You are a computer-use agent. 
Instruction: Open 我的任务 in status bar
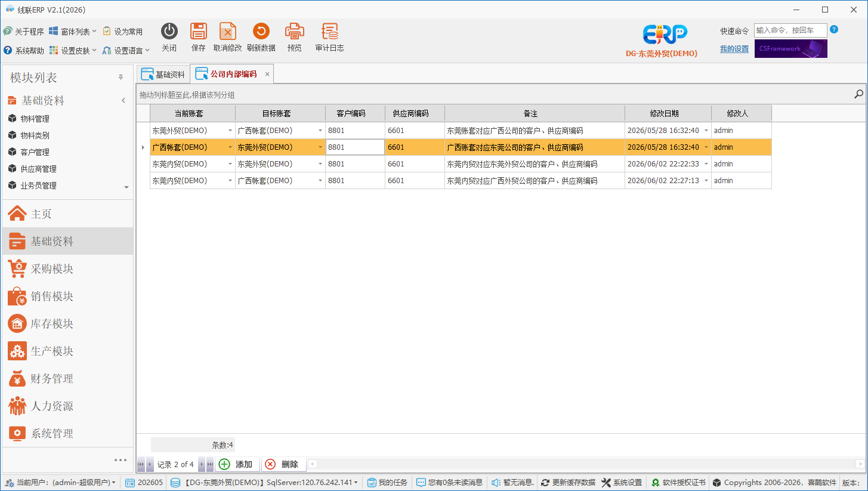387,483
